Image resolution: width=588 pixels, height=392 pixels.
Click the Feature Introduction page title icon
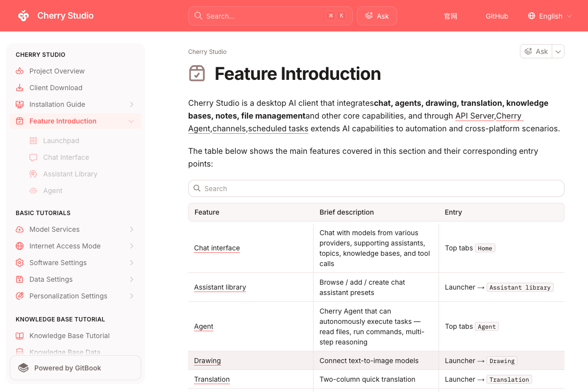point(197,73)
